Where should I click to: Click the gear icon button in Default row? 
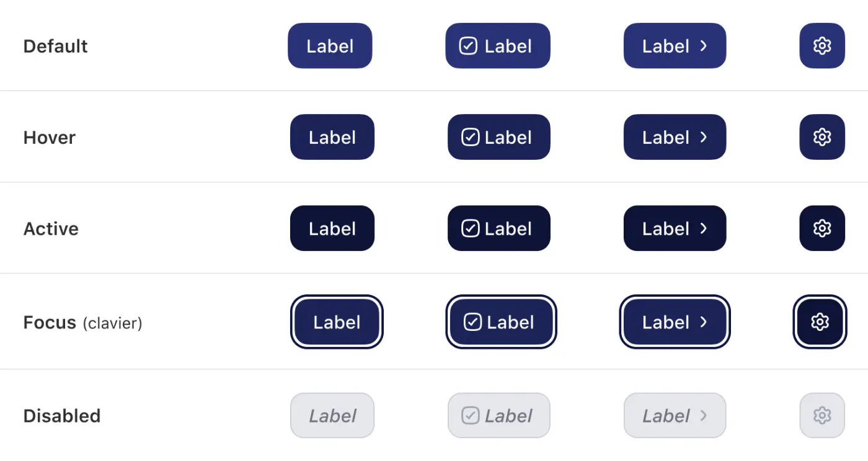pyautogui.click(x=822, y=46)
